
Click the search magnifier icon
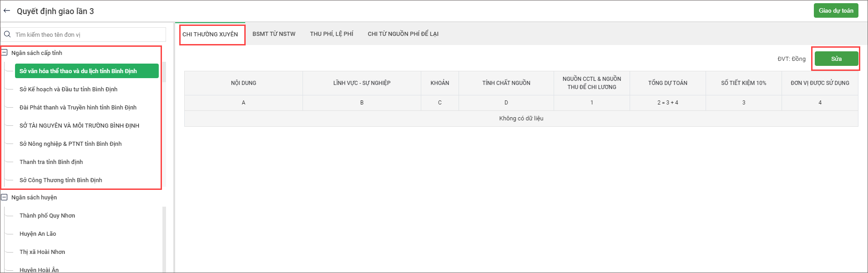pos(7,35)
